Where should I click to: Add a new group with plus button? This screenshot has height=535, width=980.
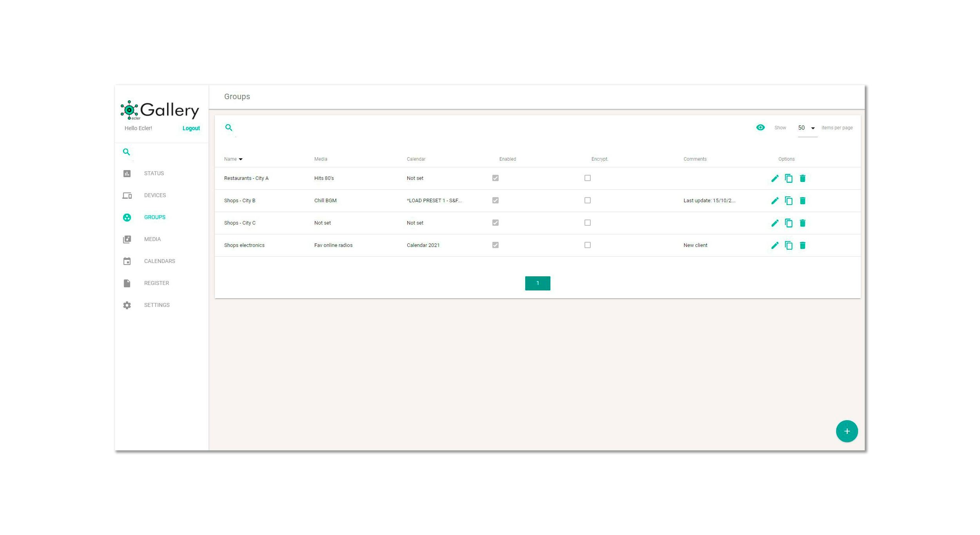[847, 431]
